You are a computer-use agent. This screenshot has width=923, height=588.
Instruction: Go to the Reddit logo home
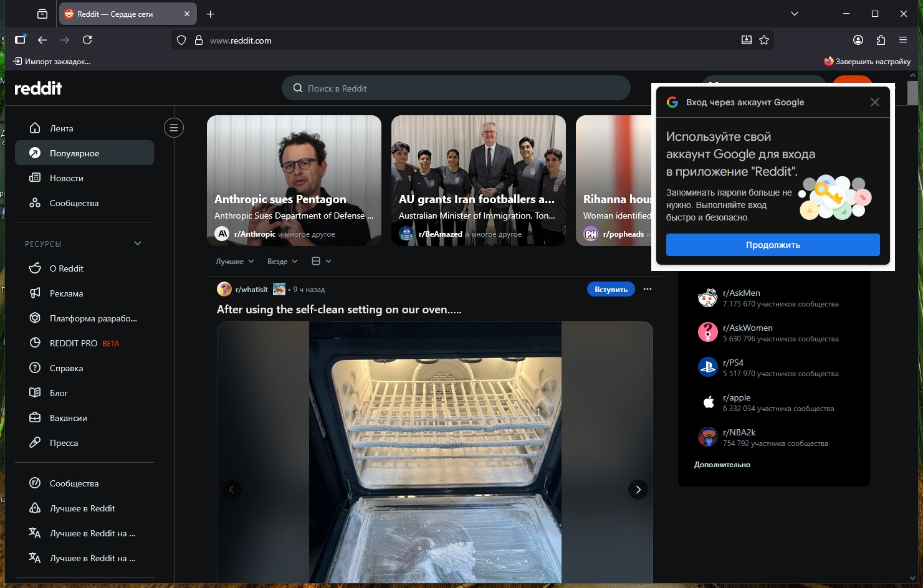38,88
